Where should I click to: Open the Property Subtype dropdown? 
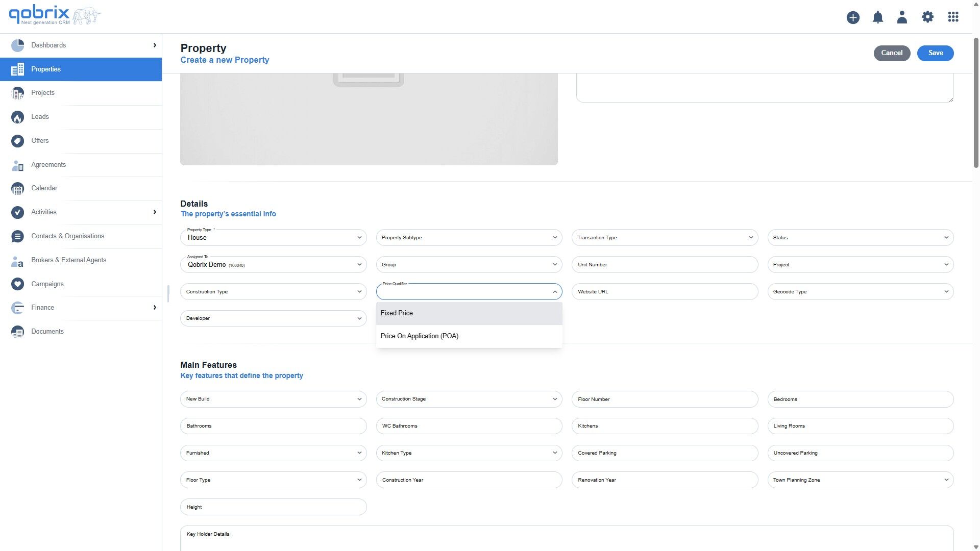click(469, 237)
